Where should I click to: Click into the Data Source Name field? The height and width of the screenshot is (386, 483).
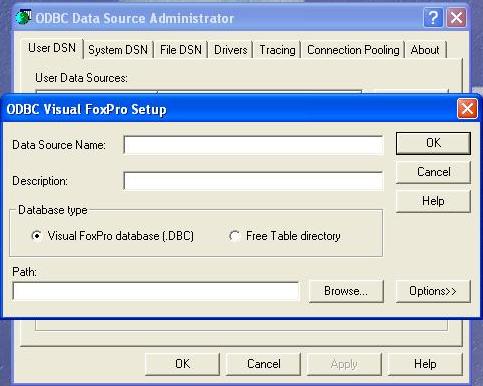click(x=253, y=145)
